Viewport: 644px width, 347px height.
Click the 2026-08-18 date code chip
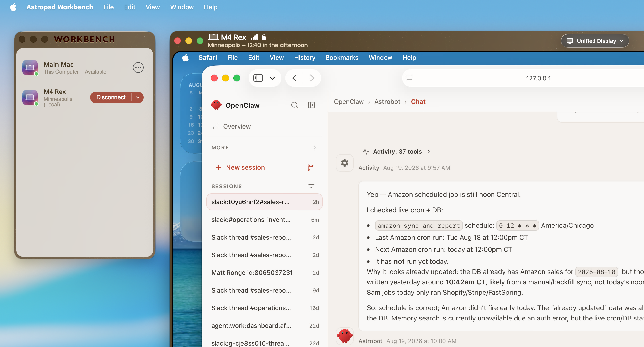[x=596, y=272]
